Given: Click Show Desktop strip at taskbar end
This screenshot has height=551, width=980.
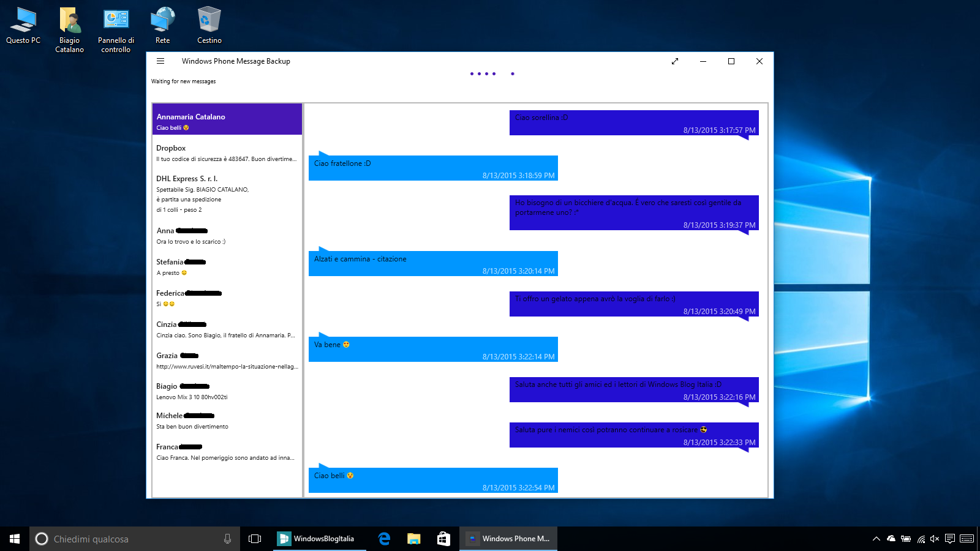Looking at the screenshot, I should point(978,539).
